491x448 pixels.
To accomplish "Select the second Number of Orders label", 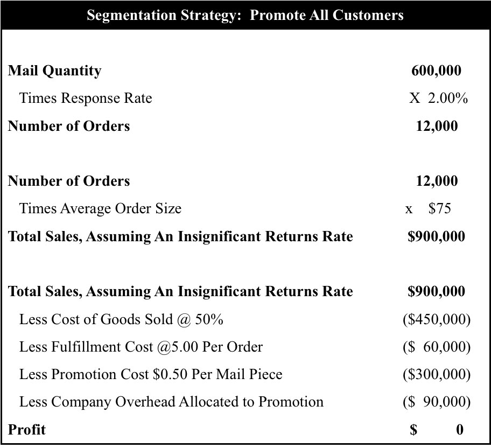I will [x=69, y=181].
